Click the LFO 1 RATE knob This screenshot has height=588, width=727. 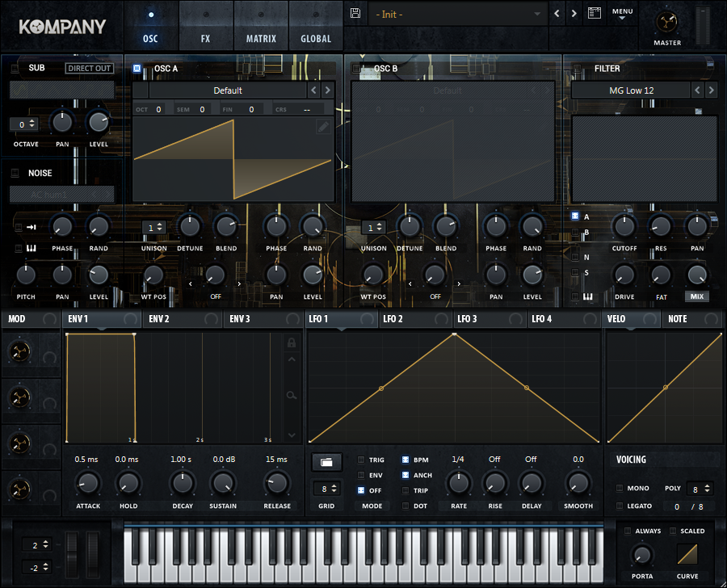[459, 483]
